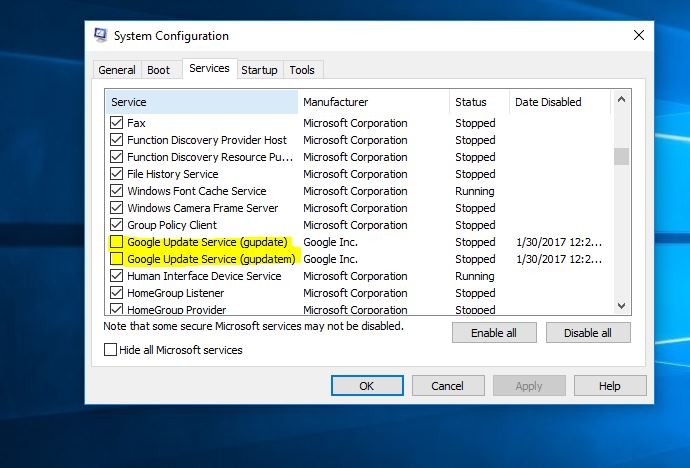Open the Startup tab
The width and height of the screenshot is (690, 468).
pos(259,70)
